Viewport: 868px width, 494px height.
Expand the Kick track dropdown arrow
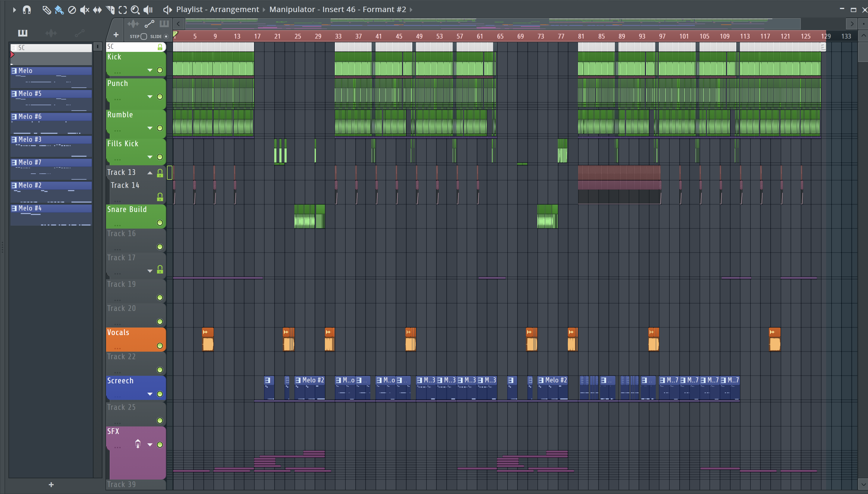pos(150,70)
